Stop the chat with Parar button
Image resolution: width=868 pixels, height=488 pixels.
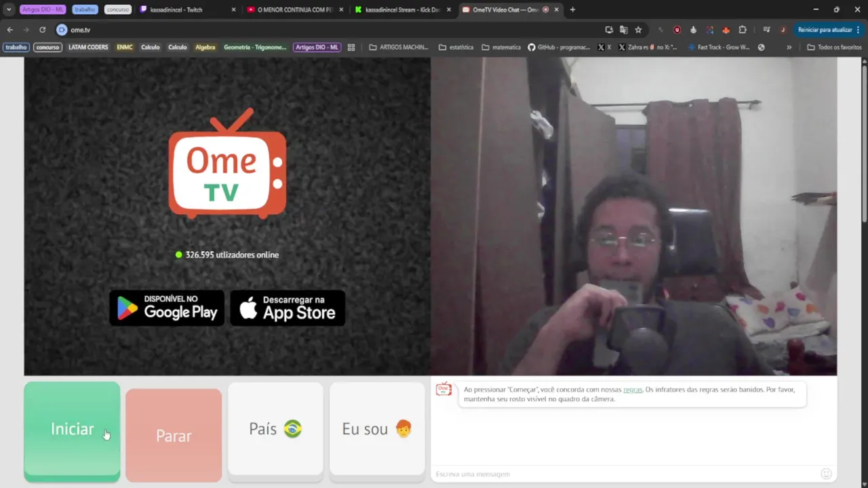point(174,435)
